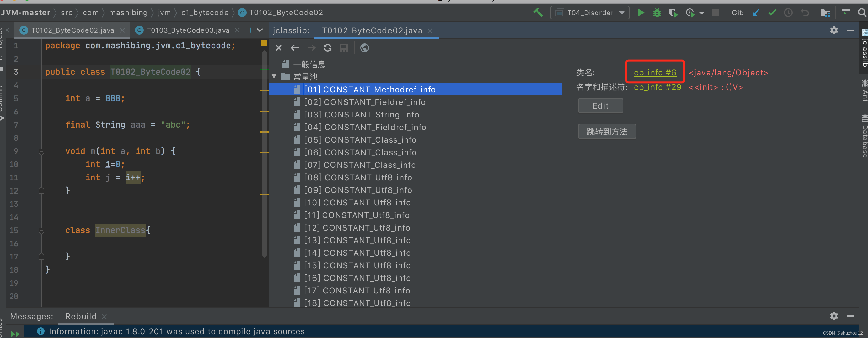The width and height of the screenshot is (868, 338).
Task: Follow the cp_info #29 link
Action: coord(657,87)
